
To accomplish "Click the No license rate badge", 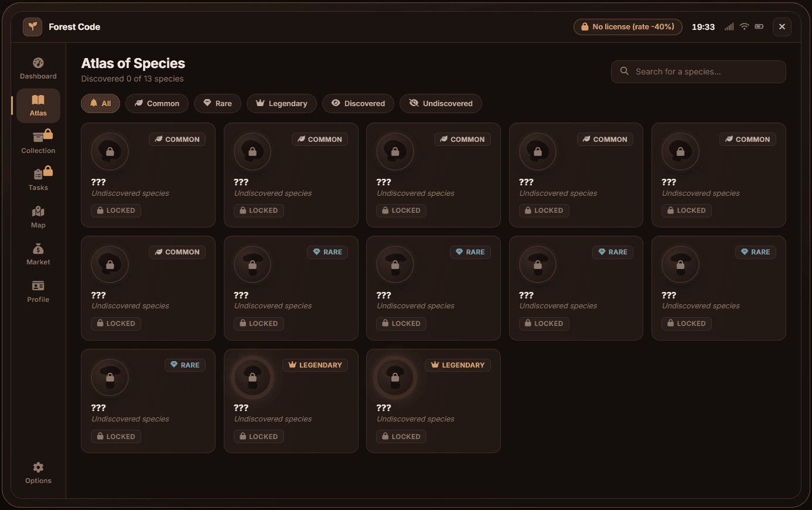I will coord(627,27).
